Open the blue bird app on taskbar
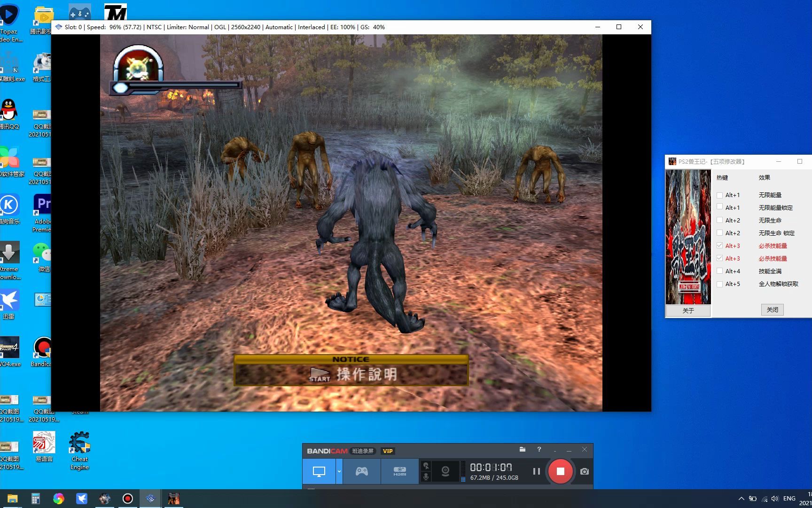812x508 pixels. pos(82,499)
